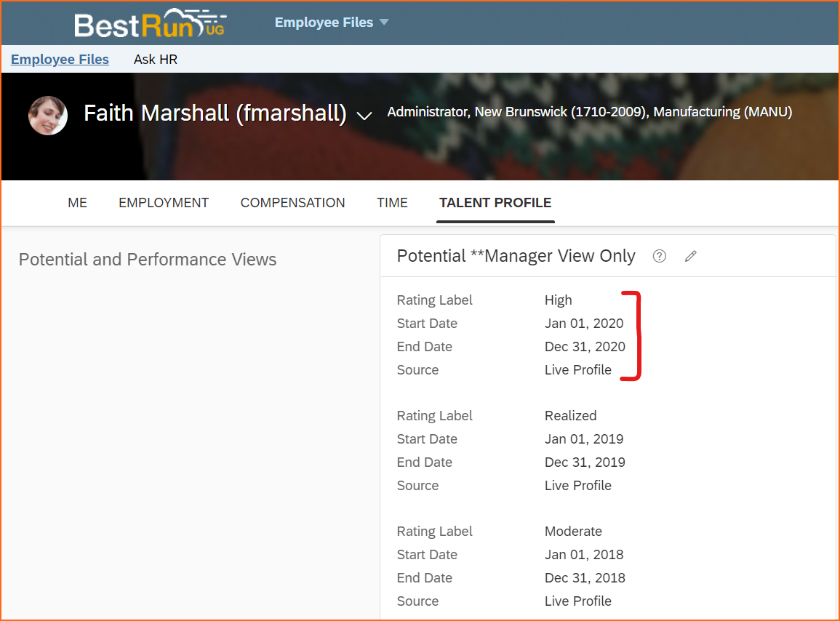Open Faith Marshall's profile photo
This screenshot has height=621, width=840.
(47, 115)
